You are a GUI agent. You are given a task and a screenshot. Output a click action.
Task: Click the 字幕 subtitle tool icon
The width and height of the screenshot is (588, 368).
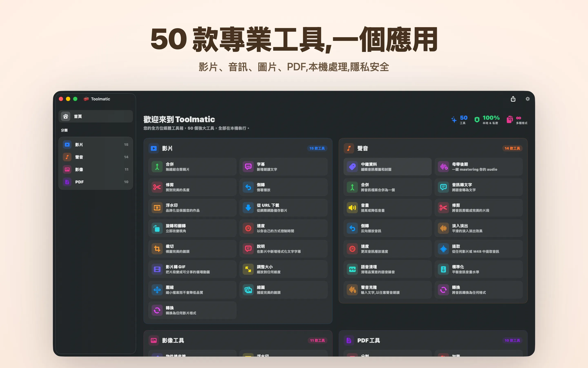pyautogui.click(x=248, y=167)
